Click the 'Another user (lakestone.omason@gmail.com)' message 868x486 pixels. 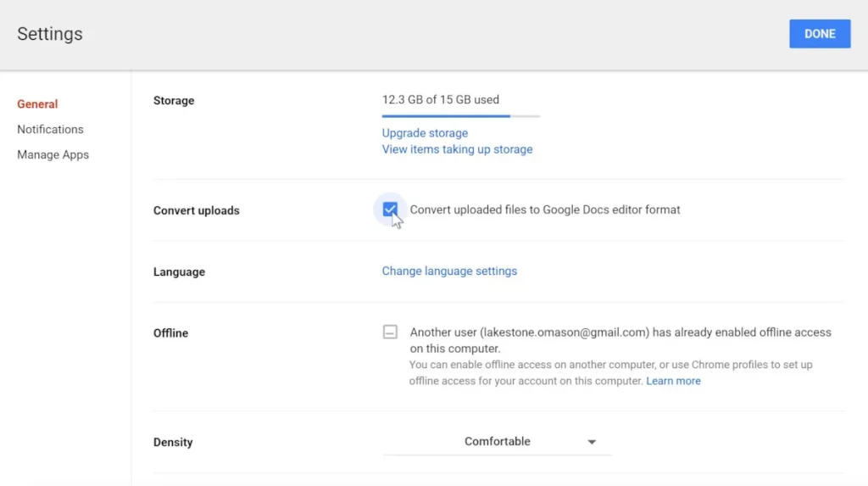[620, 340]
